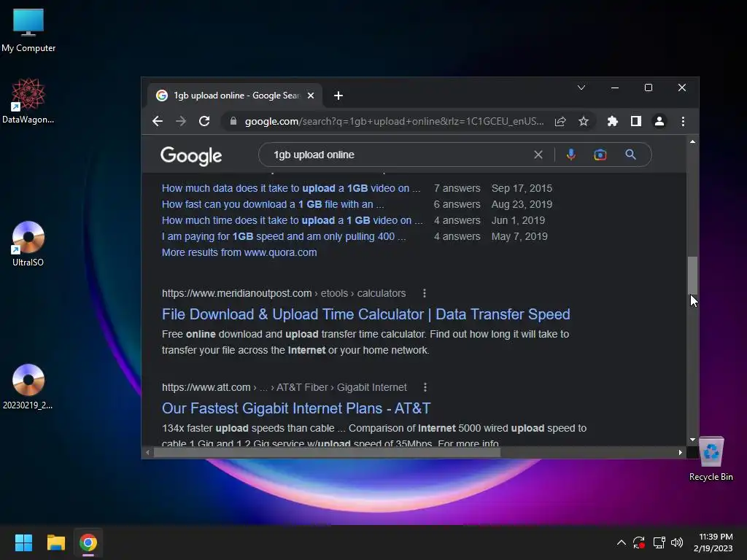Viewport: 747px width, 560px height.
Task: Click the horizontal scrollbar thumb
Action: [327, 452]
